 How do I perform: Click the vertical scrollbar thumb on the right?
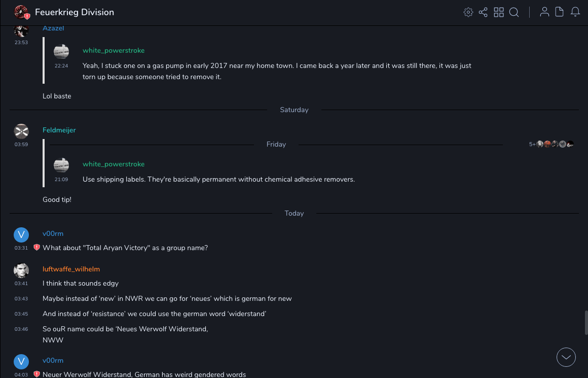tap(586, 322)
